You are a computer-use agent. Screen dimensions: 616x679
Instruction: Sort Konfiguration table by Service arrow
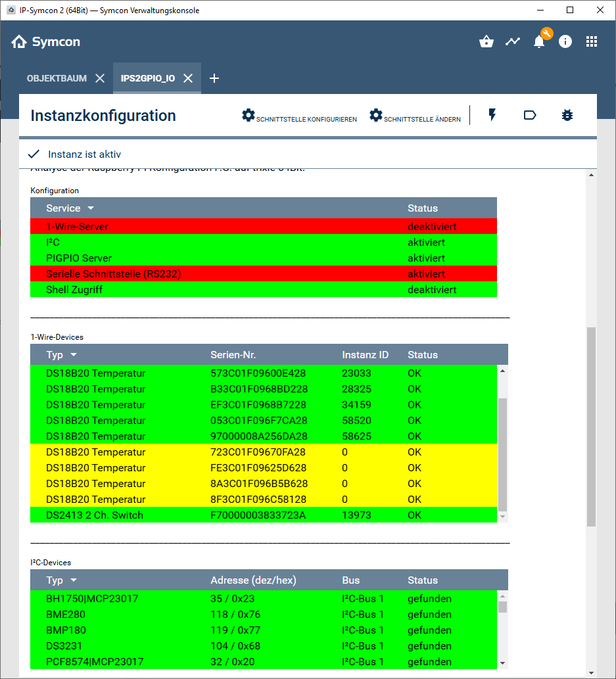(91, 208)
